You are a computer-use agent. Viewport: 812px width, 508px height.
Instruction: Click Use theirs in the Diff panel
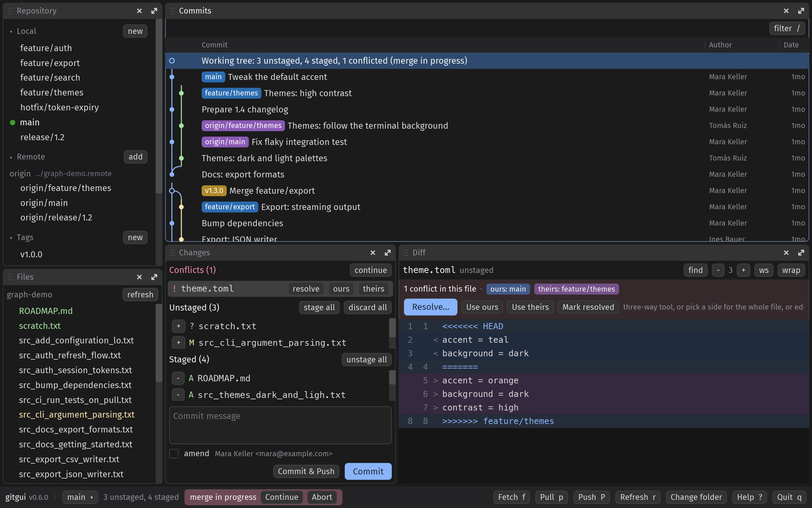[x=530, y=307]
